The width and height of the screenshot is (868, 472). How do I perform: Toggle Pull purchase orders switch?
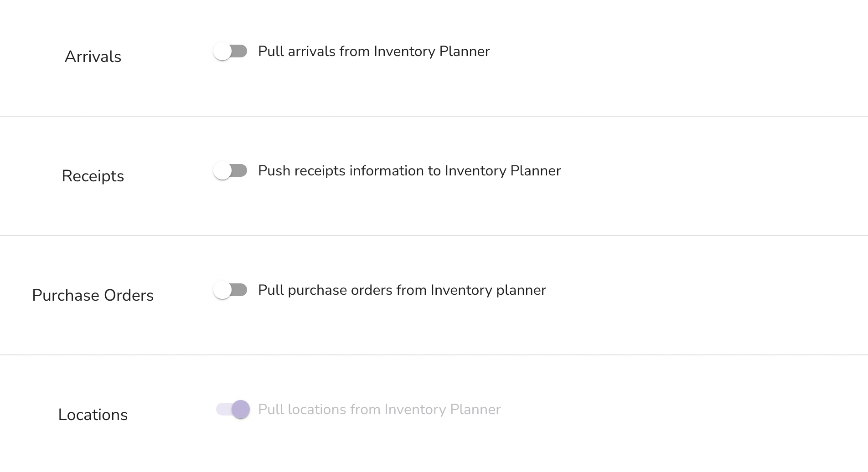tap(231, 290)
